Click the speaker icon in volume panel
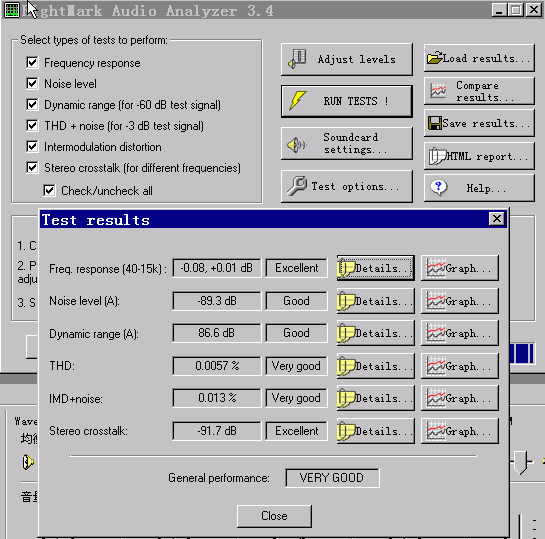Screen dimensions: 545x539 pyautogui.click(x=28, y=462)
